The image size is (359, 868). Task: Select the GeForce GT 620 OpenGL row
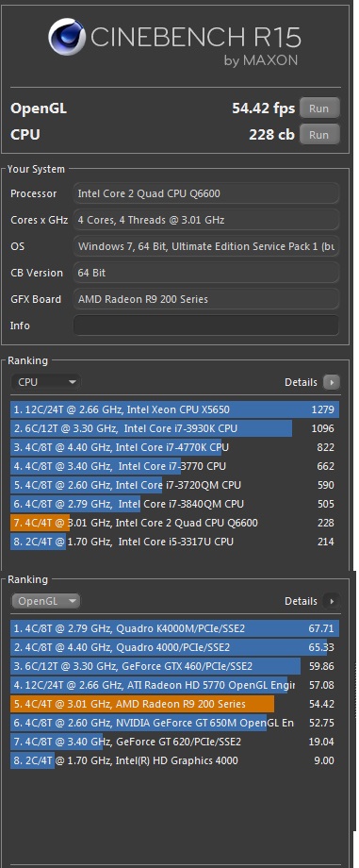pyautogui.click(x=174, y=742)
